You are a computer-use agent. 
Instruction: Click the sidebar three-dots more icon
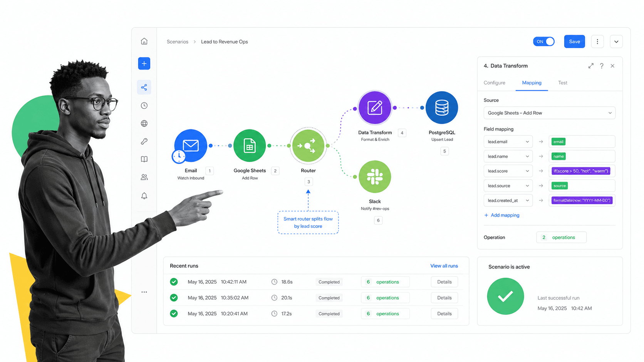tap(144, 292)
